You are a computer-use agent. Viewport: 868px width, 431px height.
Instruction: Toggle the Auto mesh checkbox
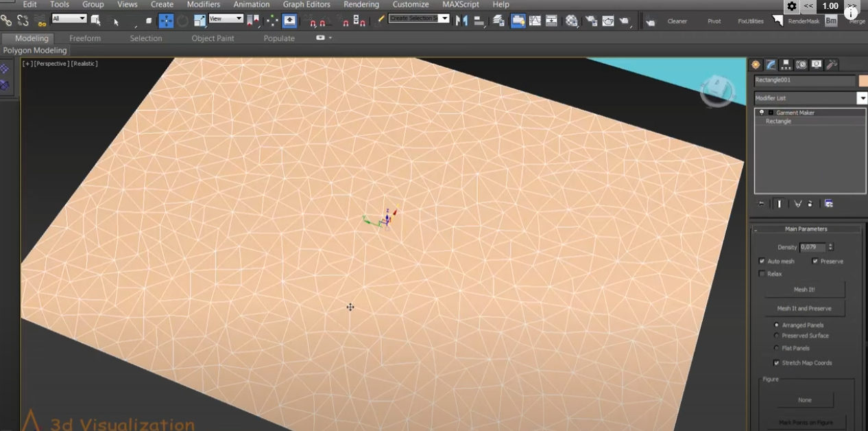762,261
